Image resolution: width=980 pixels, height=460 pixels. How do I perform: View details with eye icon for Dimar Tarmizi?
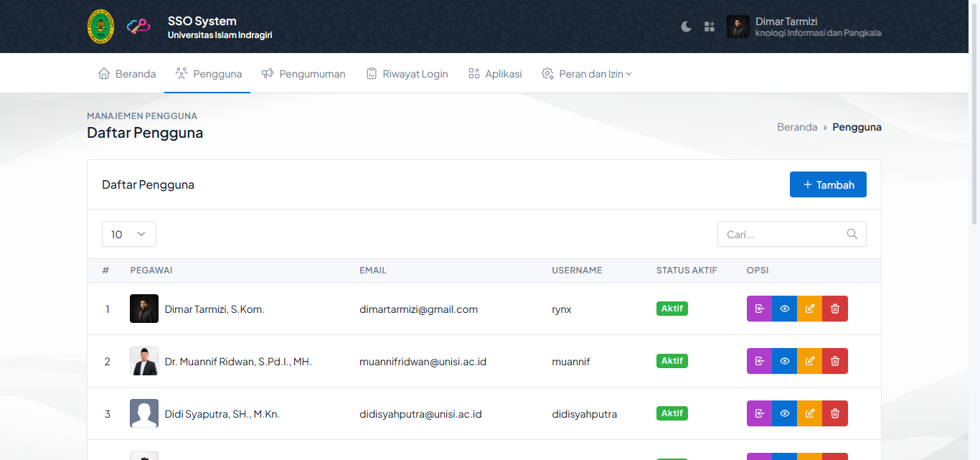click(785, 309)
